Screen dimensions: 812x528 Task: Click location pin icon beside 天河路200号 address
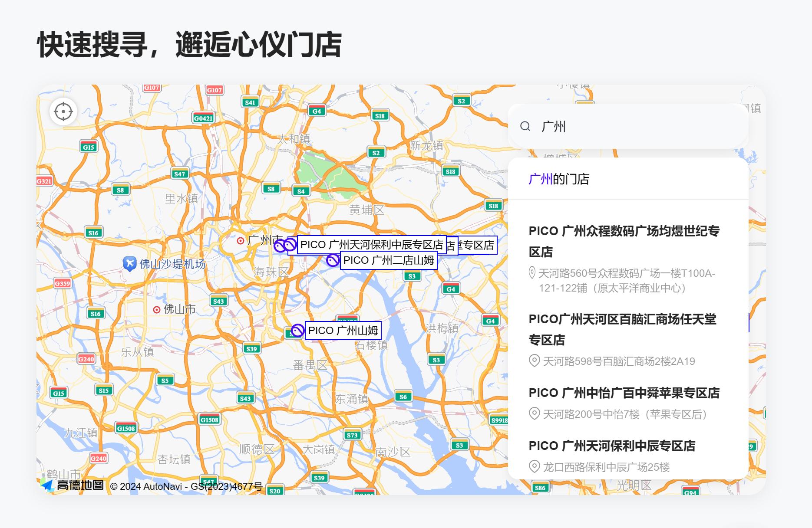pyautogui.click(x=534, y=414)
